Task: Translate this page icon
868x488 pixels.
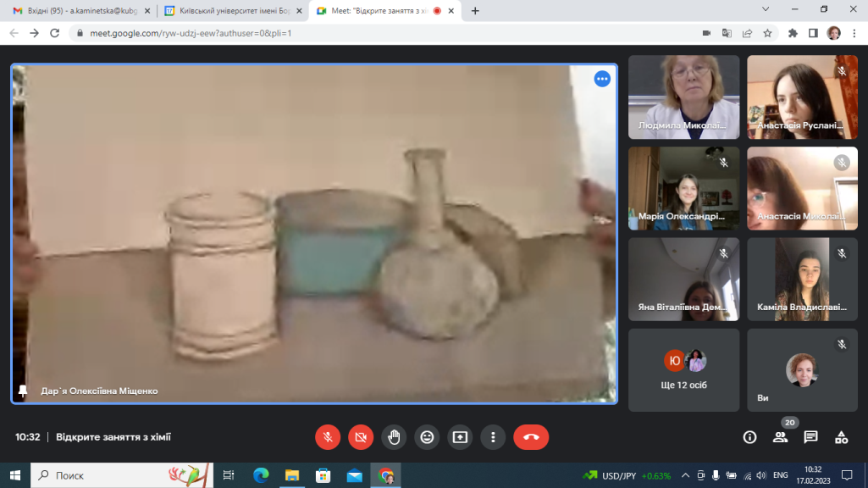Action: pyautogui.click(x=727, y=33)
